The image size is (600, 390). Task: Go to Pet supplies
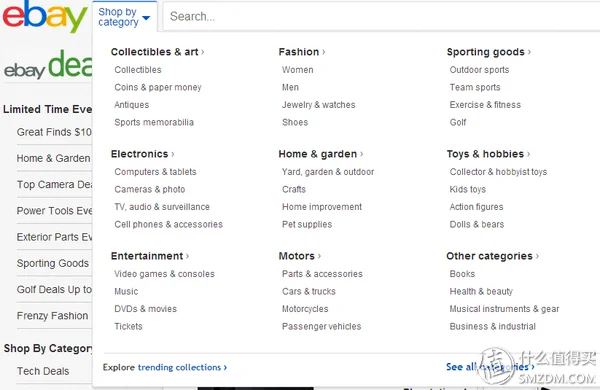click(307, 224)
